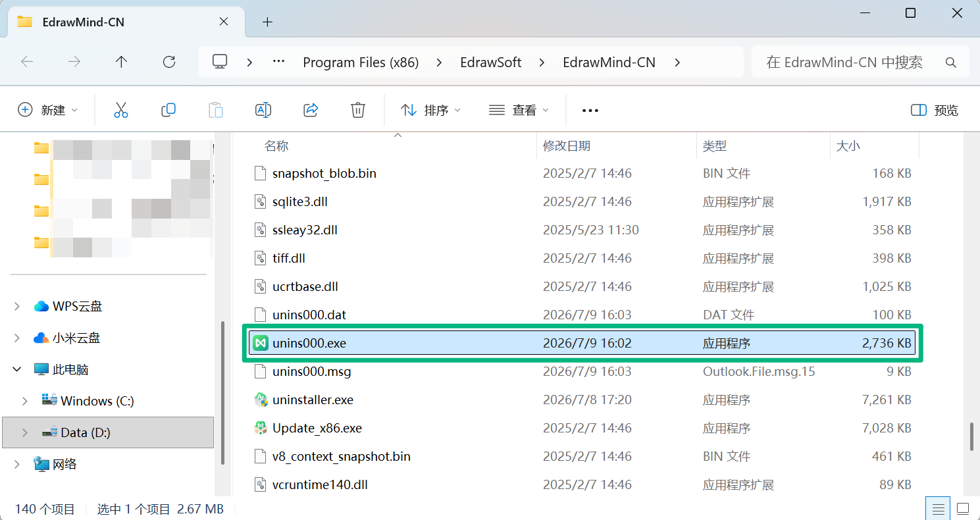
Task: Click chevron after Program Files (x86)
Action: (x=440, y=63)
